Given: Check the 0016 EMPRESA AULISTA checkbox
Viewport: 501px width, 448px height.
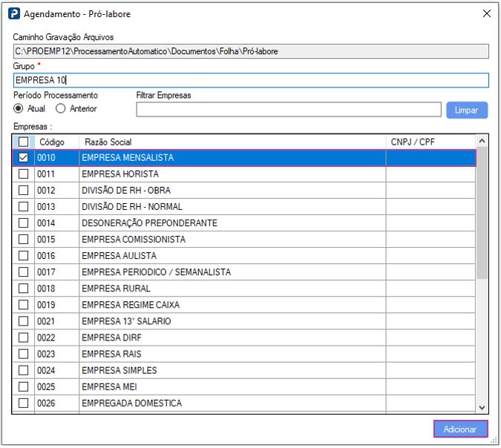Looking at the screenshot, I should (23, 256).
